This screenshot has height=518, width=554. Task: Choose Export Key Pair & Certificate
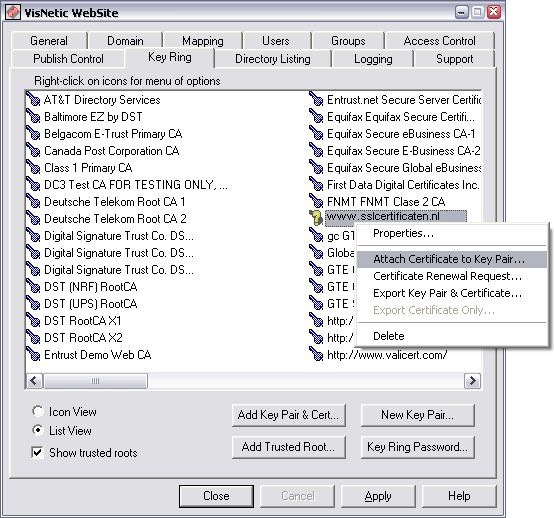click(x=452, y=293)
